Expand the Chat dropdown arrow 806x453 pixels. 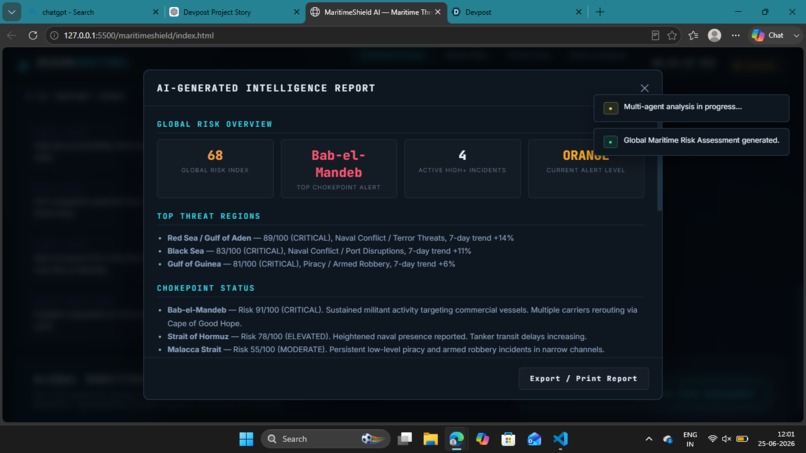(796, 35)
